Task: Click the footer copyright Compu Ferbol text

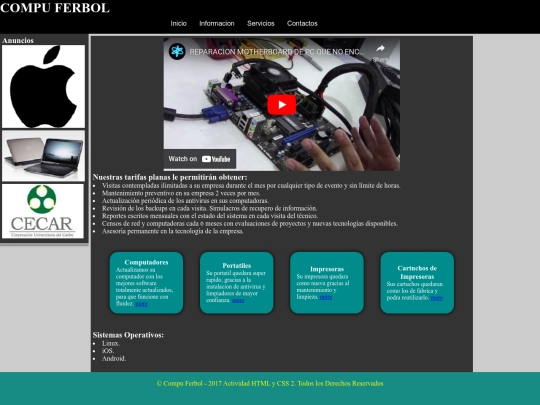Action: [x=270, y=383]
